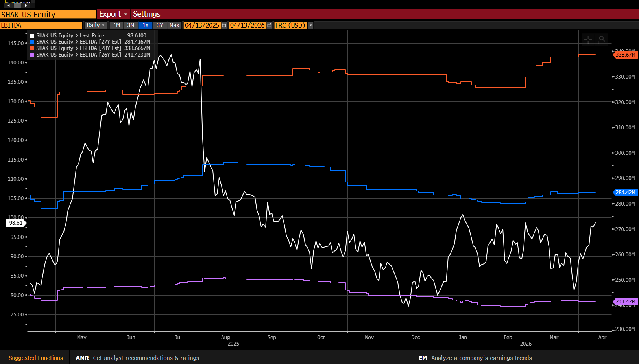Select the Max time range
This screenshot has width=639, height=364.
coord(174,25)
